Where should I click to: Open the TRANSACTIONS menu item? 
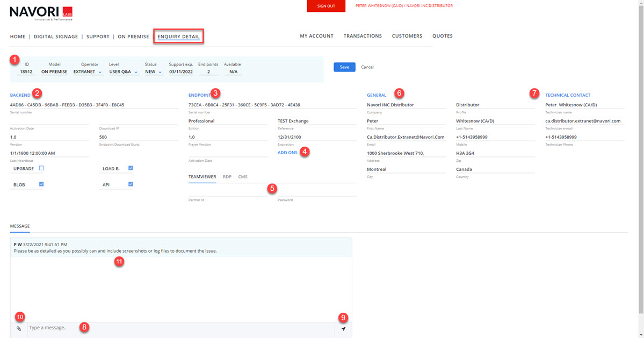tap(363, 36)
